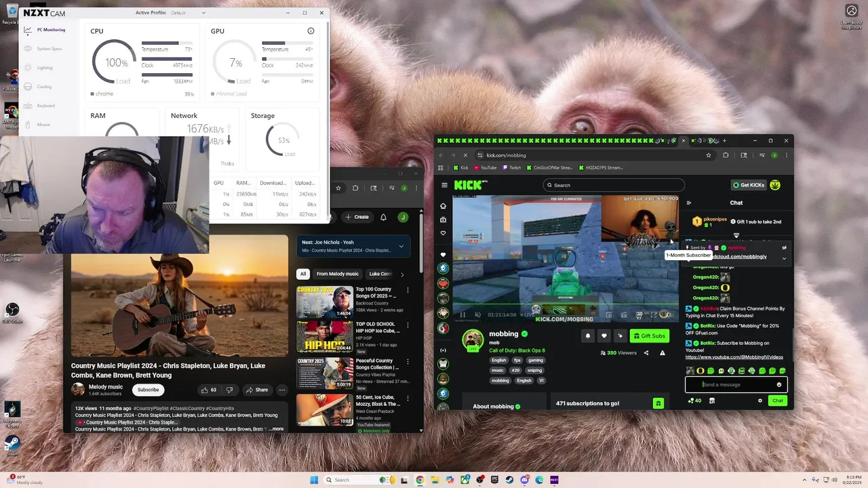Viewport: 868px width, 488px height.
Task: Open Browse icon in Kick sidebar
Action: tap(443, 220)
